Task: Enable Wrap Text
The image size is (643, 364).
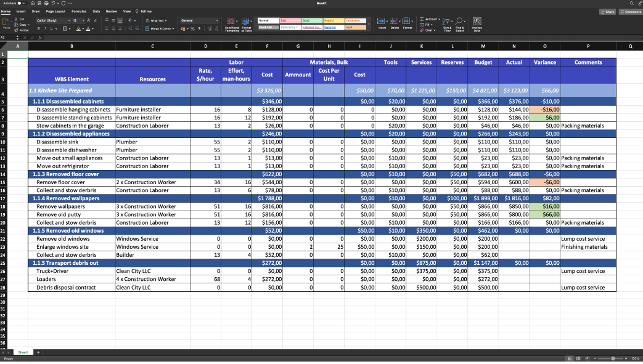Action: click(x=157, y=20)
